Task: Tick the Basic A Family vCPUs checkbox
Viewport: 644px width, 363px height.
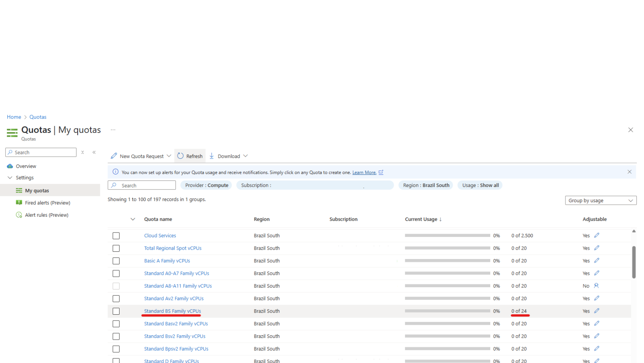Action: (116, 261)
